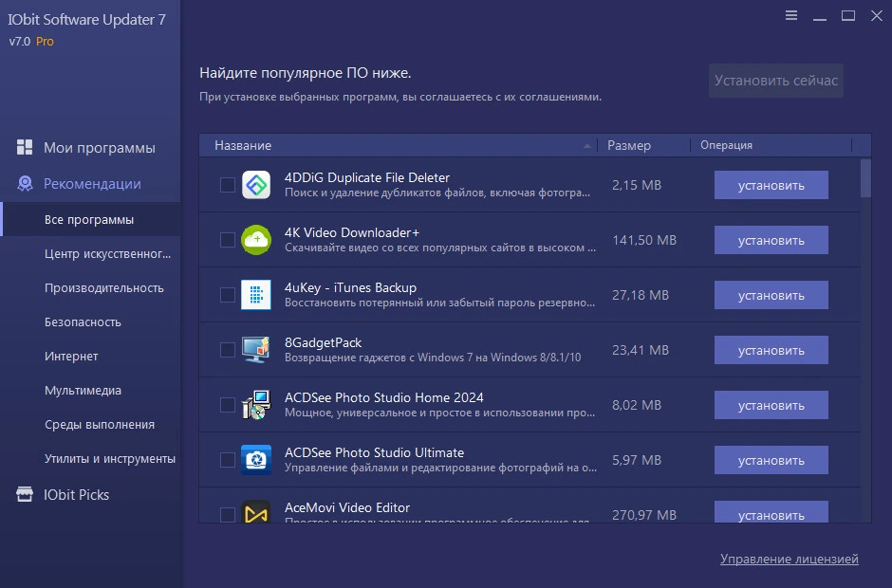
Task: Tick the 8GadgetPack checkbox
Action: coord(228,350)
